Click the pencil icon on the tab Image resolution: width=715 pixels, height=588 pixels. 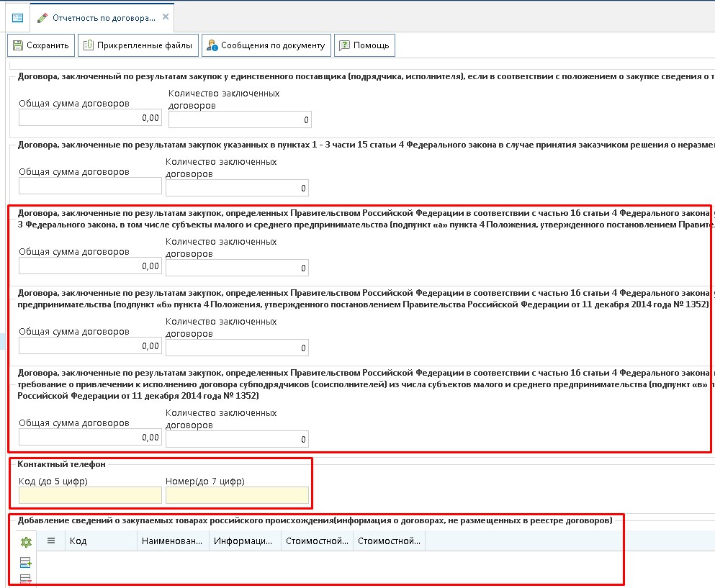click(41, 16)
